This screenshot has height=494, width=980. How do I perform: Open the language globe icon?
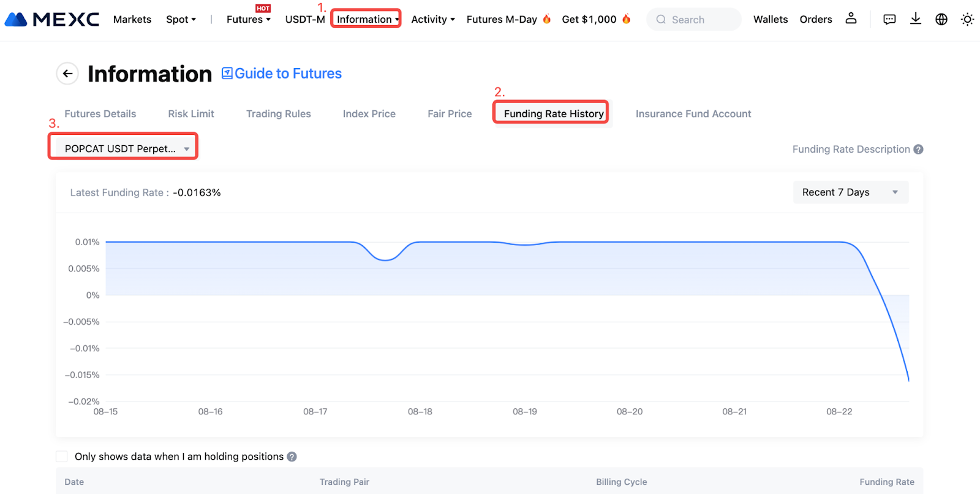click(x=941, y=20)
